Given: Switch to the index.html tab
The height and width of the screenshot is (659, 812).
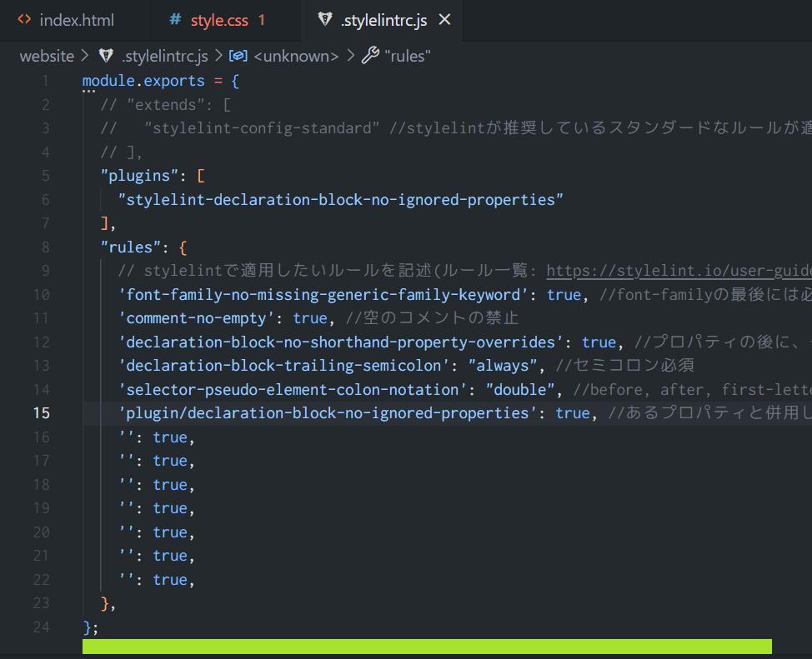Looking at the screenshot, I should [x=77, y=19].
